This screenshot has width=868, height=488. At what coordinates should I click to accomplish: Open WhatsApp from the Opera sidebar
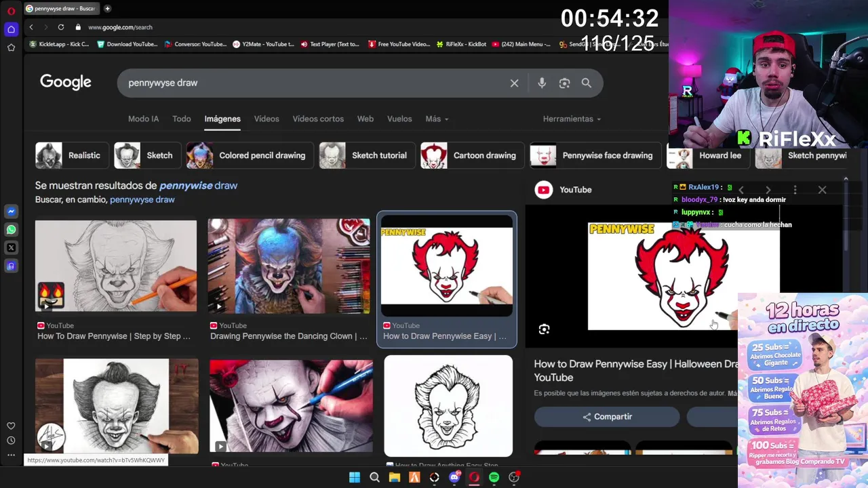(x=11, y=230)
